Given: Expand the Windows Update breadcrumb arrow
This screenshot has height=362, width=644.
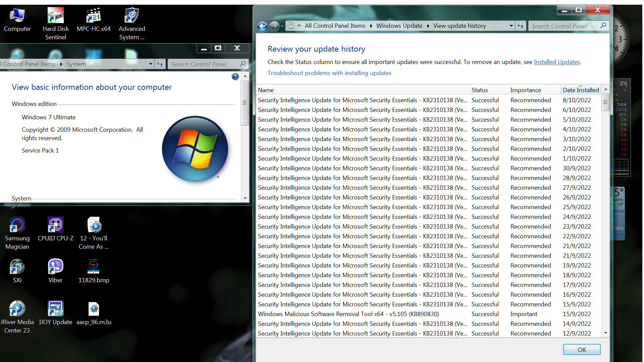Looking at the screenshot, I should pos(428,26).
